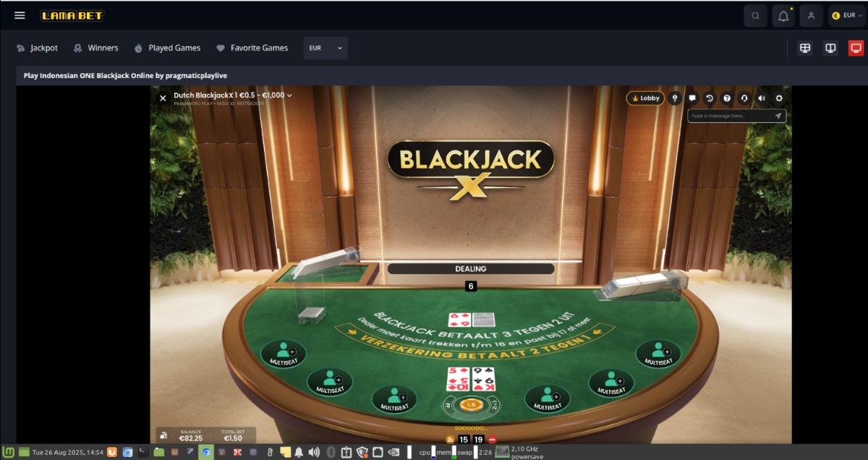Viewport: 868px width, 460px height.
Task: Open the hamburger menu in the site header
Action: 20,15
